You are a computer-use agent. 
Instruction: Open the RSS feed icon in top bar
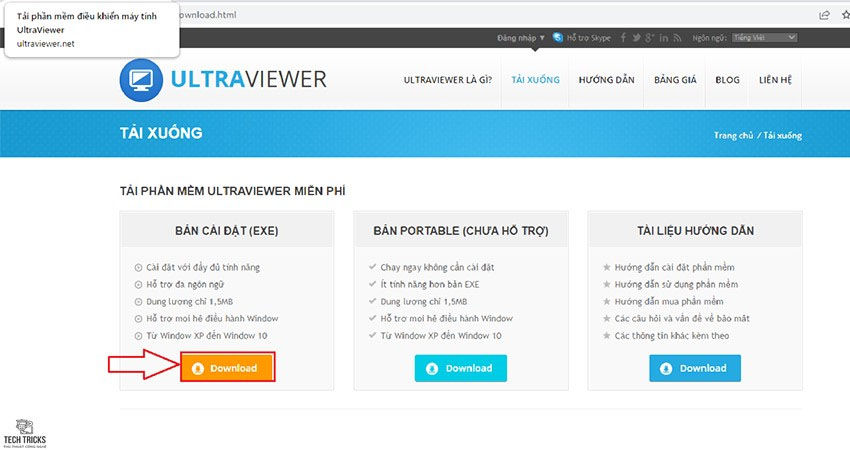677,37
